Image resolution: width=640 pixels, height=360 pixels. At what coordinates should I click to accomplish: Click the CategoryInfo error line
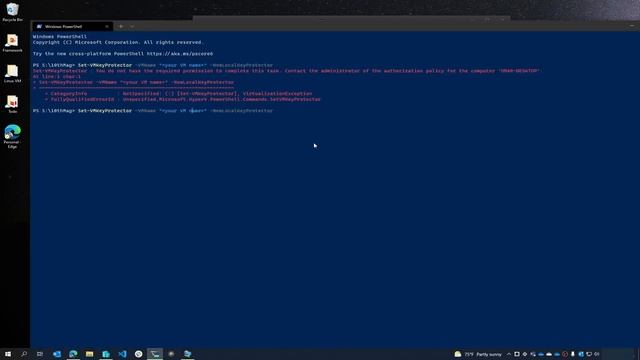coord(178,93)
